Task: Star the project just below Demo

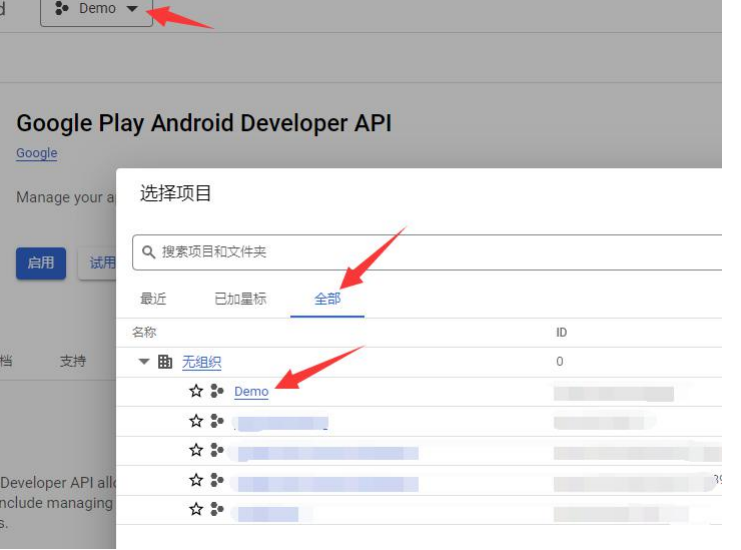Action: point(196,421)
